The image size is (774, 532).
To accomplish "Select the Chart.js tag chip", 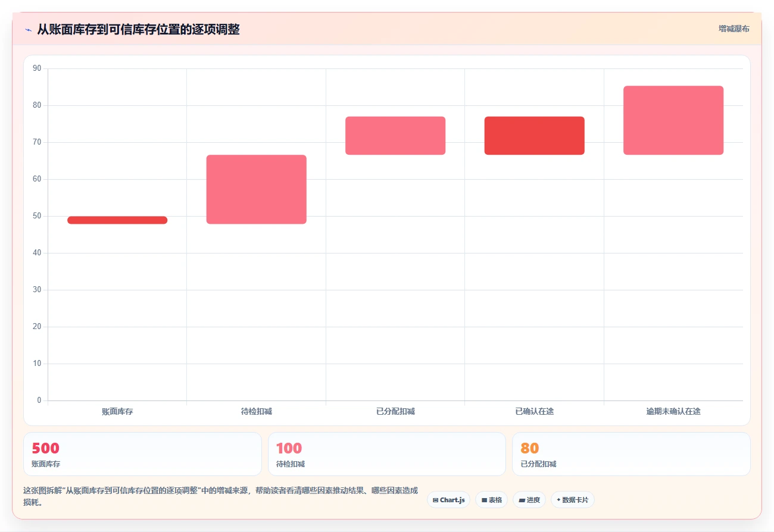I will 448,500.
